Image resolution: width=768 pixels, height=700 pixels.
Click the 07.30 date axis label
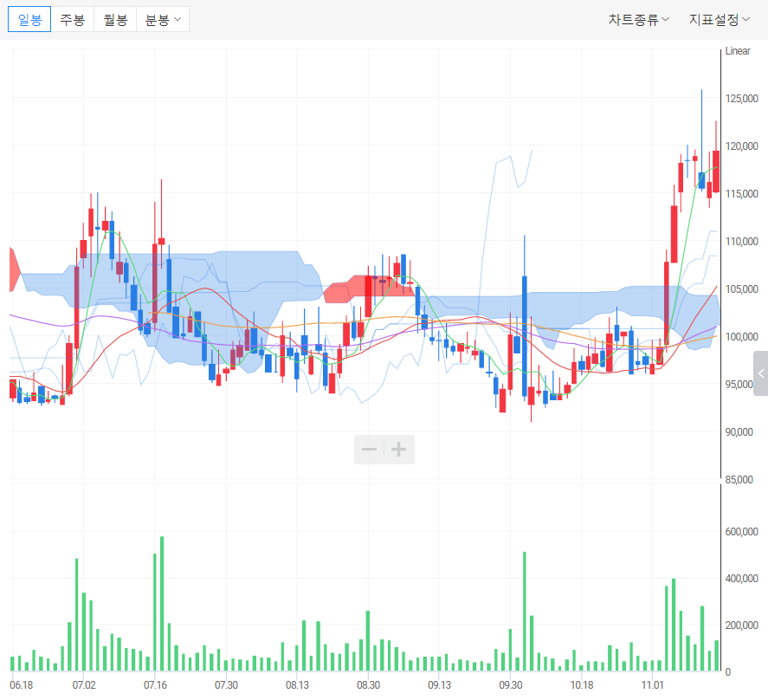point(226,684)
